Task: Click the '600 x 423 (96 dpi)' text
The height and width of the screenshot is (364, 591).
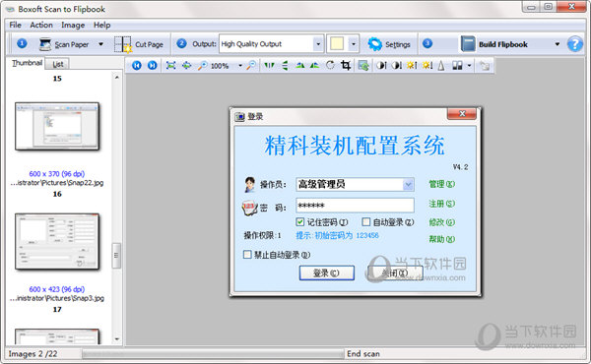Action: pyautogui.click(x=57, y=289)
